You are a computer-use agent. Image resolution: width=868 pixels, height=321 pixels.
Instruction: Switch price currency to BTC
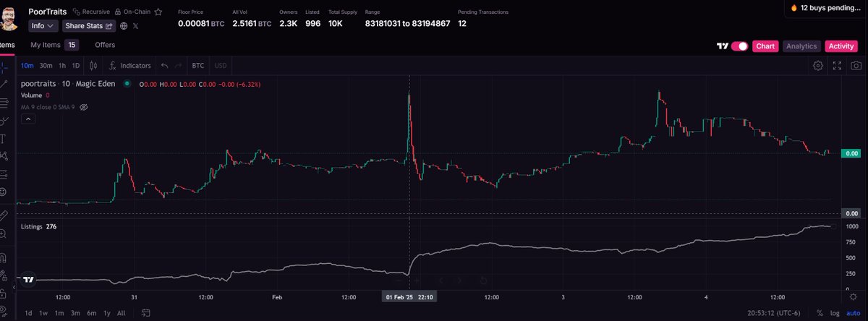point(197,65)
